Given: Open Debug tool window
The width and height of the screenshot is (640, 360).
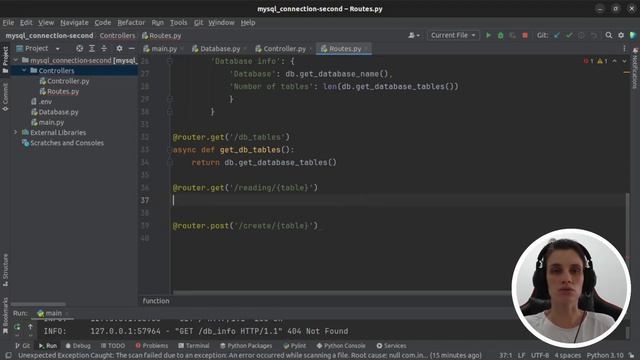Looking at the screenshot, I should point(78,346).
